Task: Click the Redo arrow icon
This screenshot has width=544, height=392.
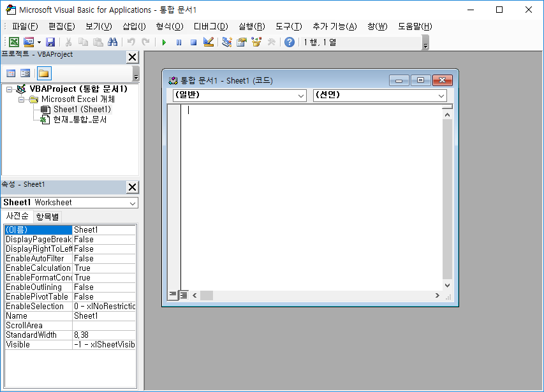Action: tap(145, 42)
